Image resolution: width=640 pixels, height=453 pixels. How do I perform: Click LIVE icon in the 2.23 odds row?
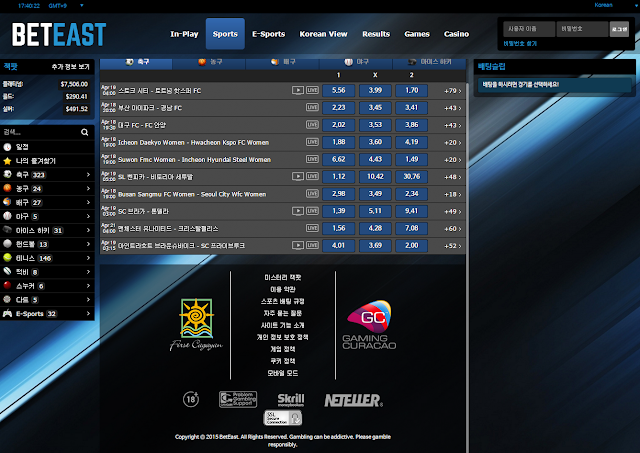[x=312, y=107]
